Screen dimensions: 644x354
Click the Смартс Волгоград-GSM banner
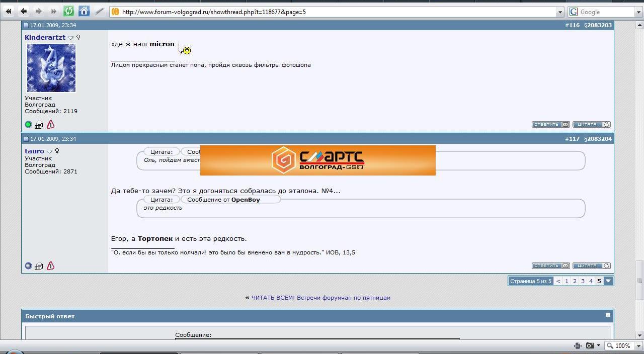pos(317,160)
